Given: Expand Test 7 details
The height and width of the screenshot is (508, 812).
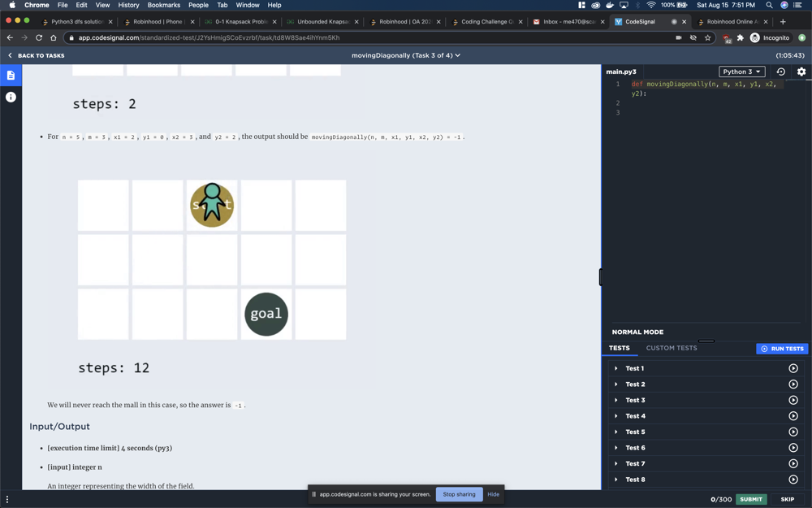Looking at the screenshot, I should click(x=615, y=463).
